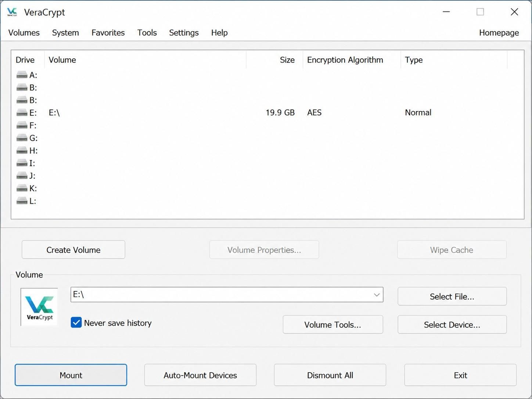The width and height of the screenshot is (532, 399).
Task: Click the AES encryption value
Action: click(314, 112)
